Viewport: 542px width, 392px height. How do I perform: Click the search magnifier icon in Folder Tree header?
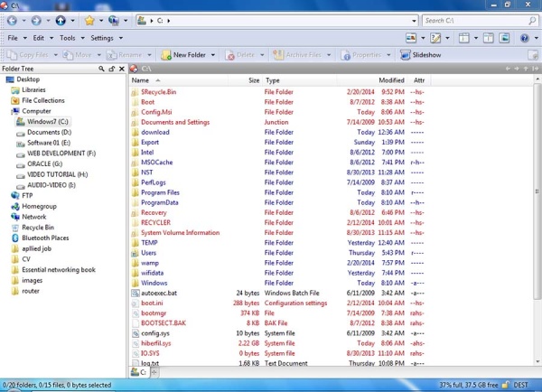(x=100, y=69)
